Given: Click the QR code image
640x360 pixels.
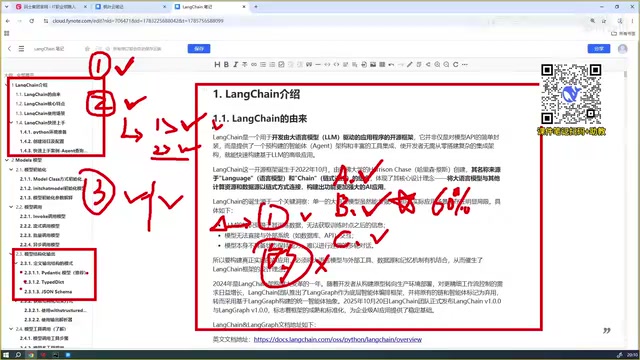Looking at the screenshot, I should pyautogui.click(x=571, y=94).
